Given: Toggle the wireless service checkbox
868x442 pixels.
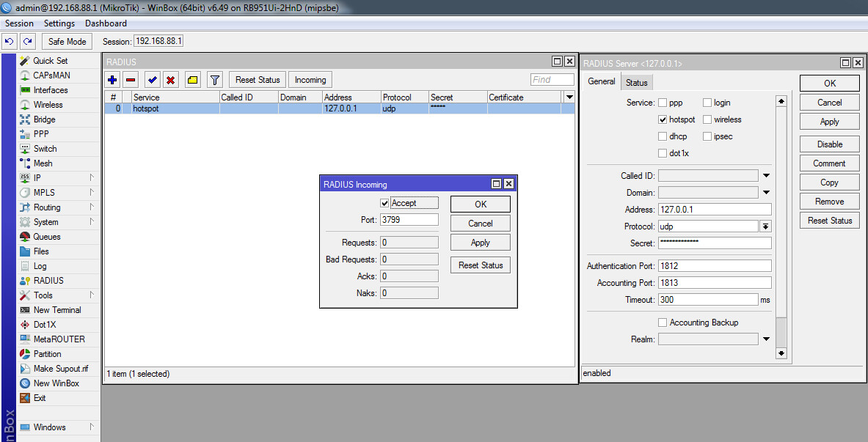Looking at the screenshot, I should pos(707,119).
